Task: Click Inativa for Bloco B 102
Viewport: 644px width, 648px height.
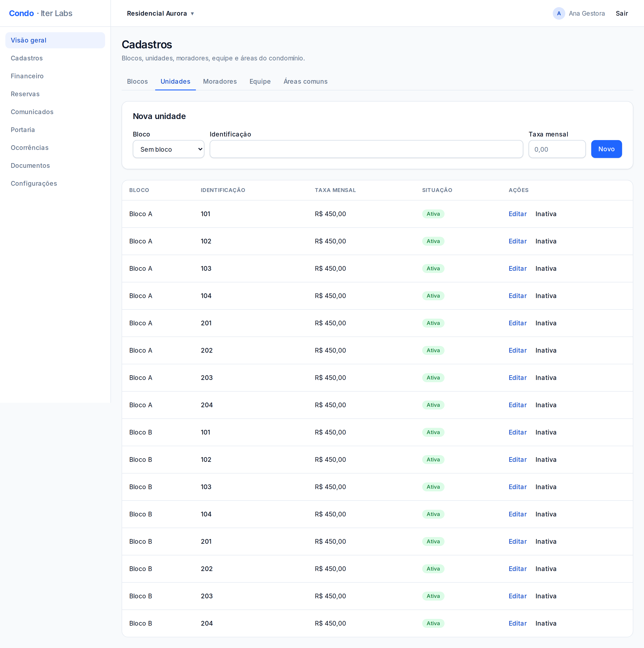Action: pyautogui.click(x=546, y=460)
